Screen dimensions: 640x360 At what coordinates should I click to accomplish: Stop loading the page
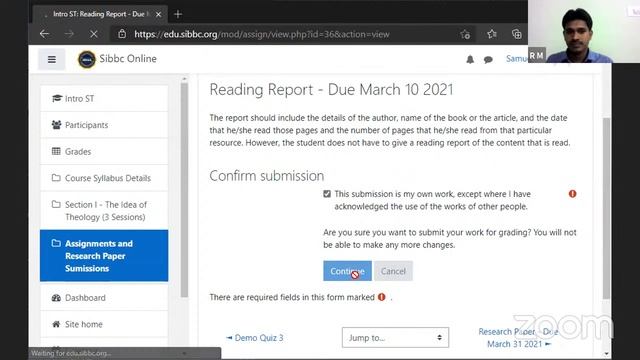coord(94,34)
